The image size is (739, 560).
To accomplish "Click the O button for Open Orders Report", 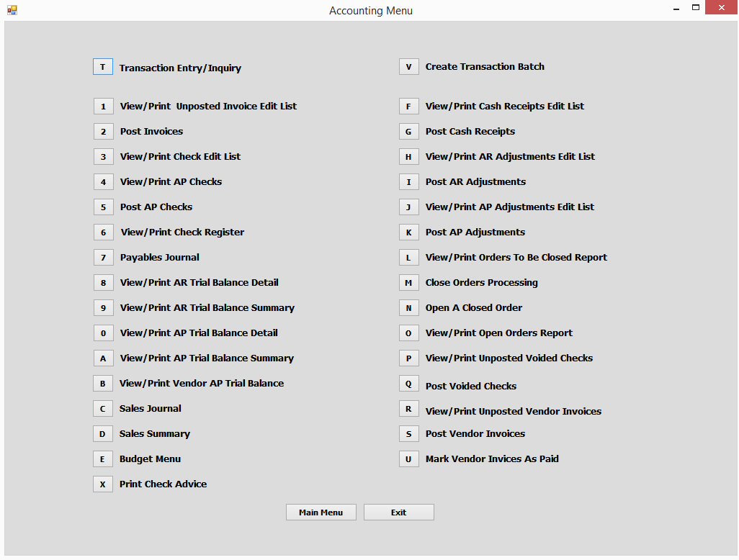I will point(408,333).
